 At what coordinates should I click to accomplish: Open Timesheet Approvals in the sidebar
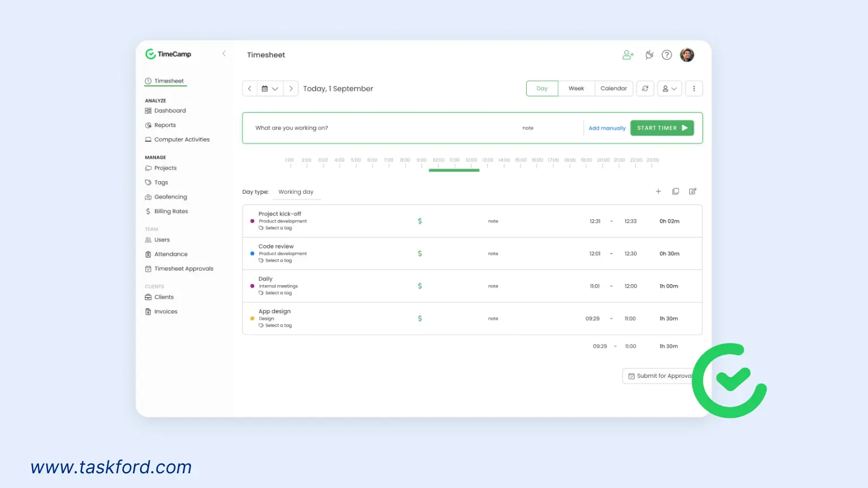[x=179, y=269]
